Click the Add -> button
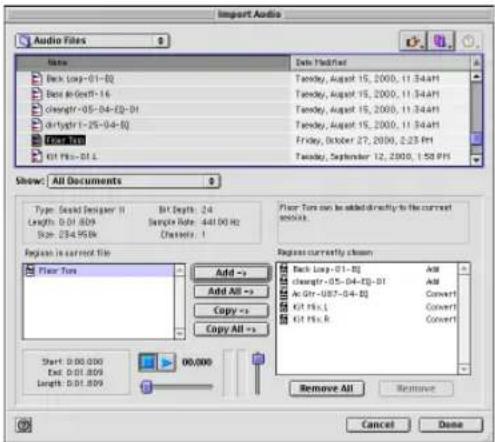 (231, 273)
